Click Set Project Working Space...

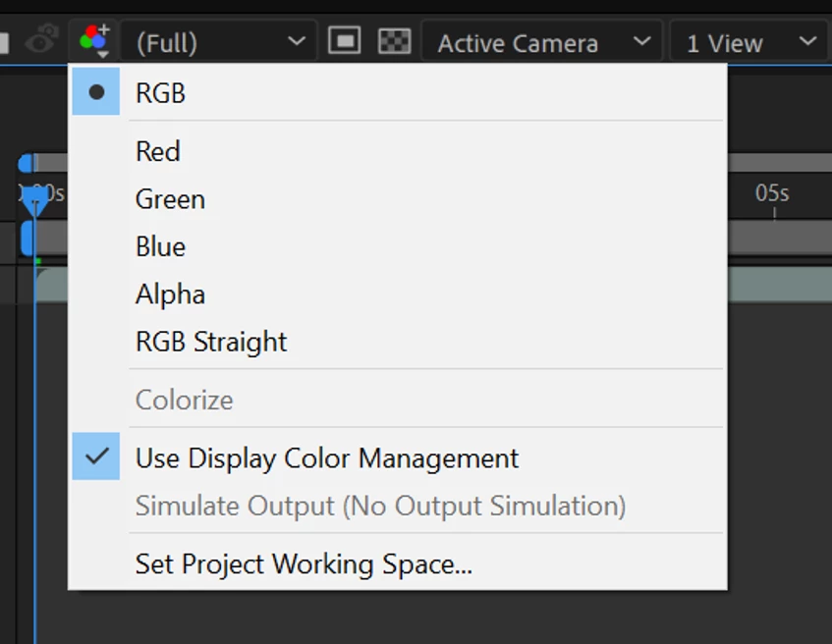(x=304, y=564)
